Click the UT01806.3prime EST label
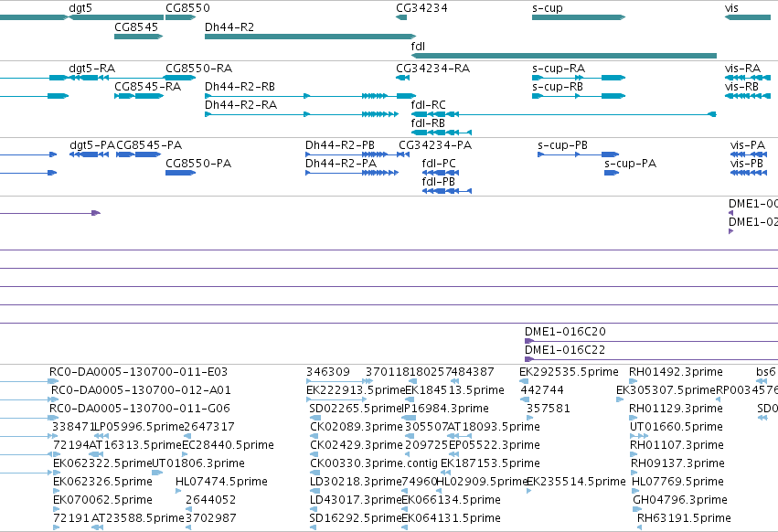Viewport: 778px width, 532px height. click(x=198, y=463)
